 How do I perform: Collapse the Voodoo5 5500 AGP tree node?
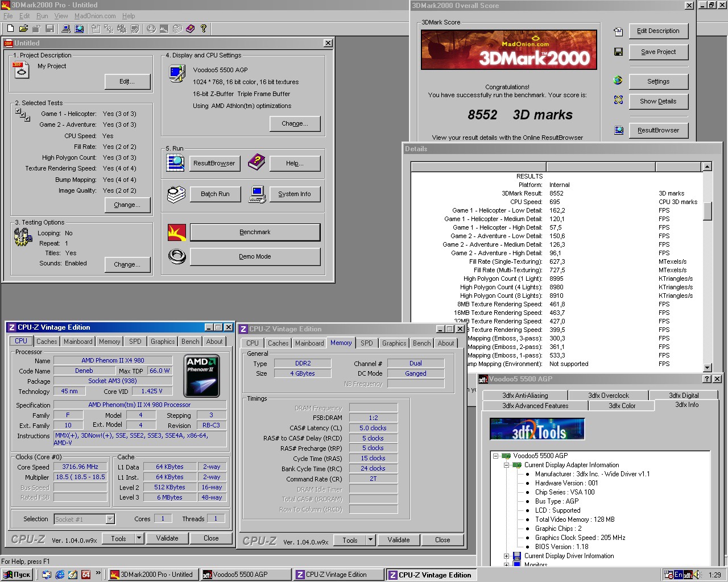click(495, 456)
